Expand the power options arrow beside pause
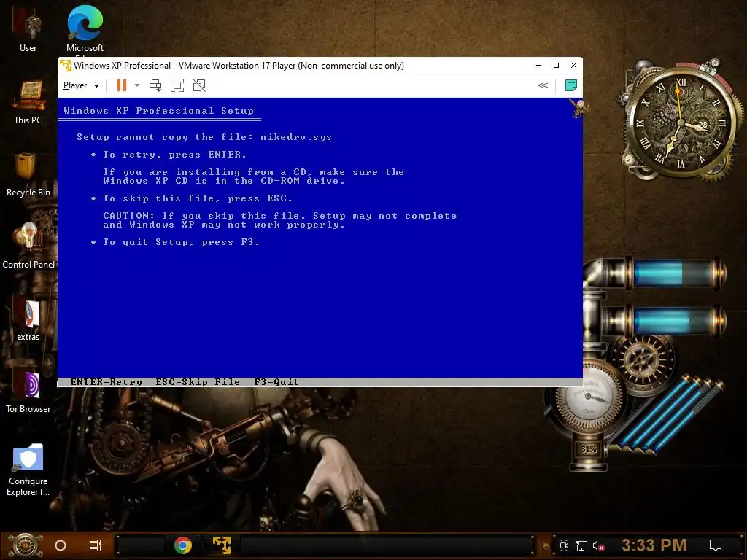The height and width of the screenshot is (560, 747). (137, 85)
